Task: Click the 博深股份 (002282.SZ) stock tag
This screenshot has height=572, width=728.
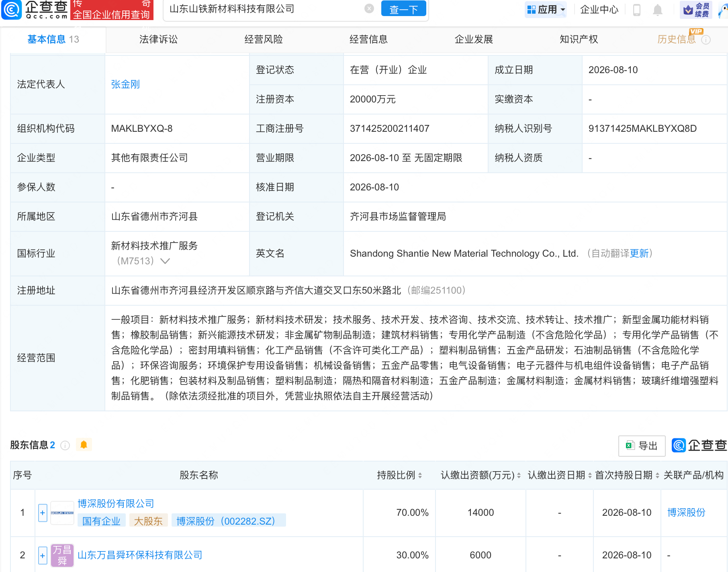Action: point(228,521)
